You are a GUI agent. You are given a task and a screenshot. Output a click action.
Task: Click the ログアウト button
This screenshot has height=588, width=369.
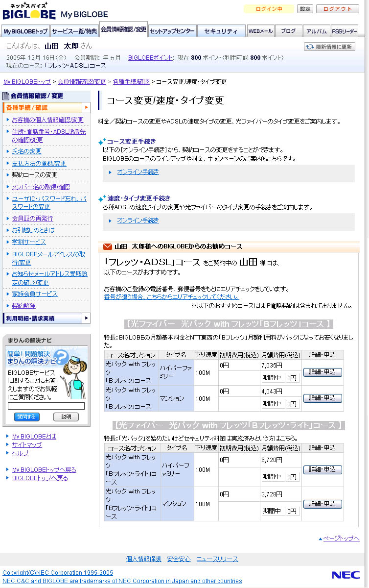[338, 9]
